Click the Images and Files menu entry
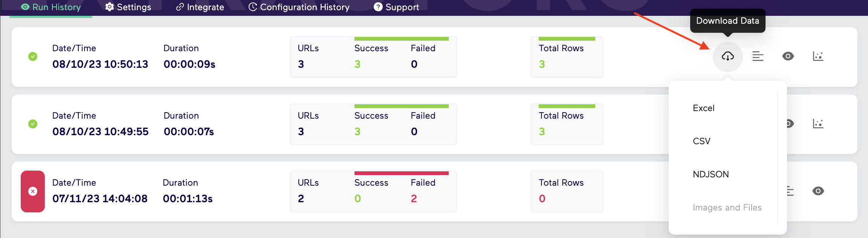 pos(727,207)
